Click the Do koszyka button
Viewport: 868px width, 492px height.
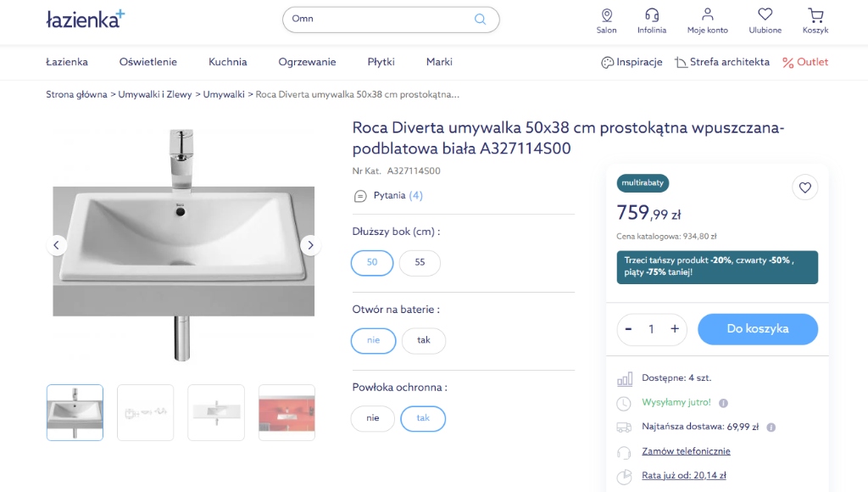[x=758, y=329]
